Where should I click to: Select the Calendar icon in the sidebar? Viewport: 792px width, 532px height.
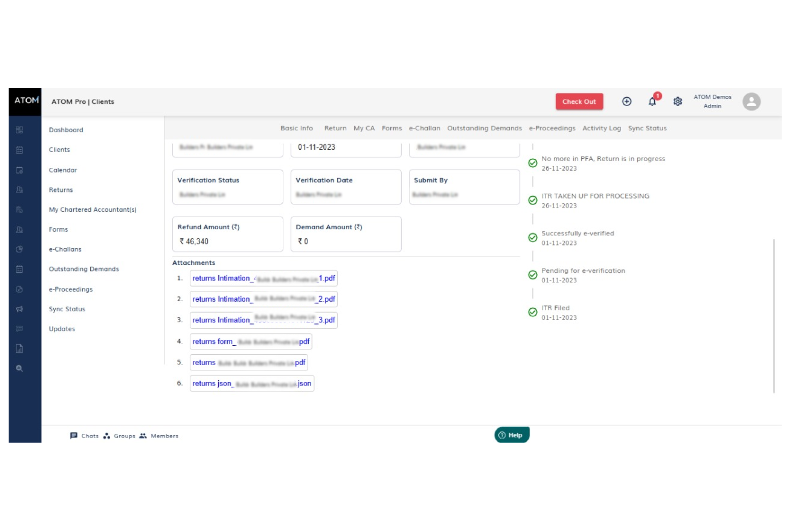[19, 170]
